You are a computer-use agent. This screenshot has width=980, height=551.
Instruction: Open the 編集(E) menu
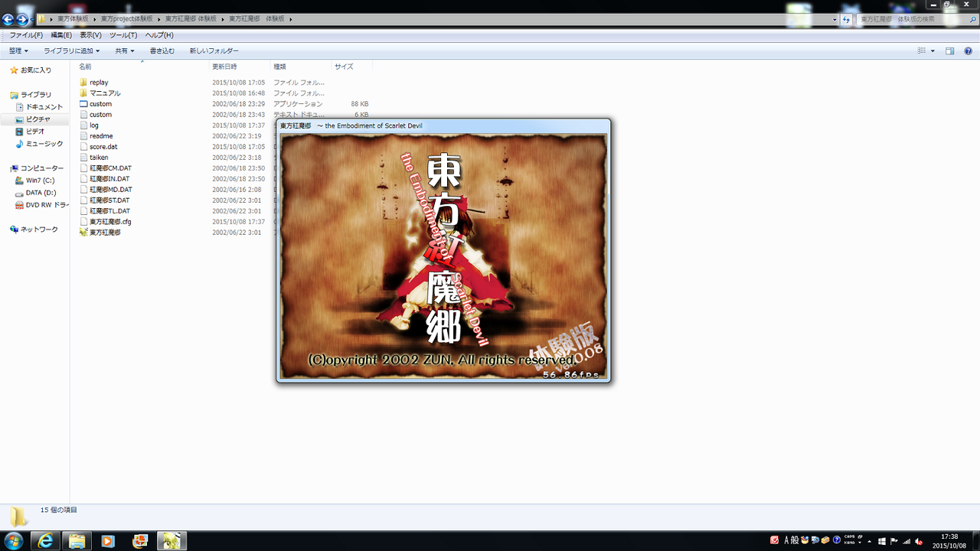coord(61,35)
